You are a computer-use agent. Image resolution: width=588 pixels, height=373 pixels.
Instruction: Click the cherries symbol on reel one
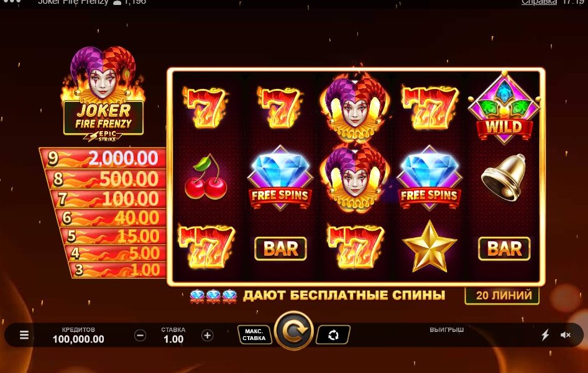(206, 177)
